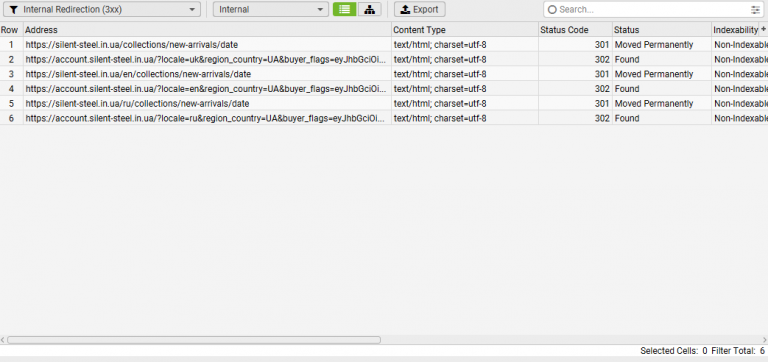Sort by Indexability column header
The image size is (768, 362).
tap(736, 30)
